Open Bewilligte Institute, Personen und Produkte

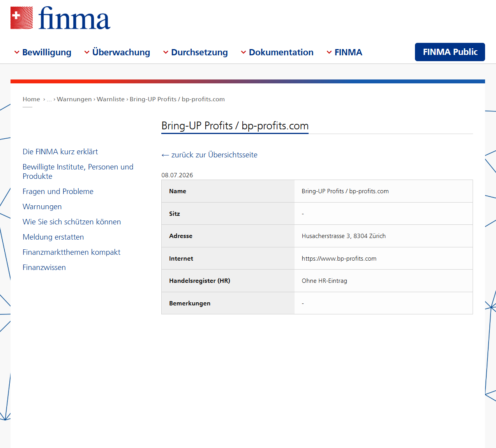click(78, 171)
